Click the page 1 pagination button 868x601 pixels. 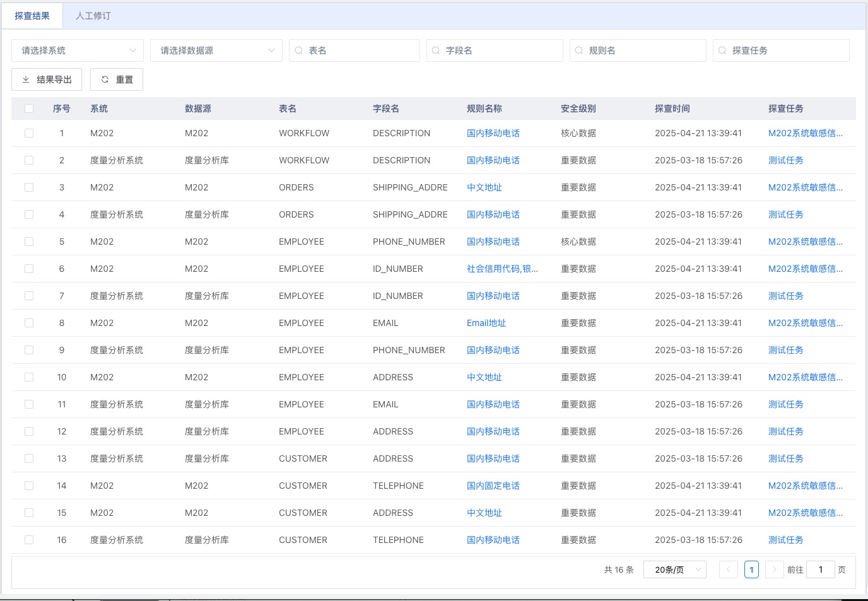(751, 569)
